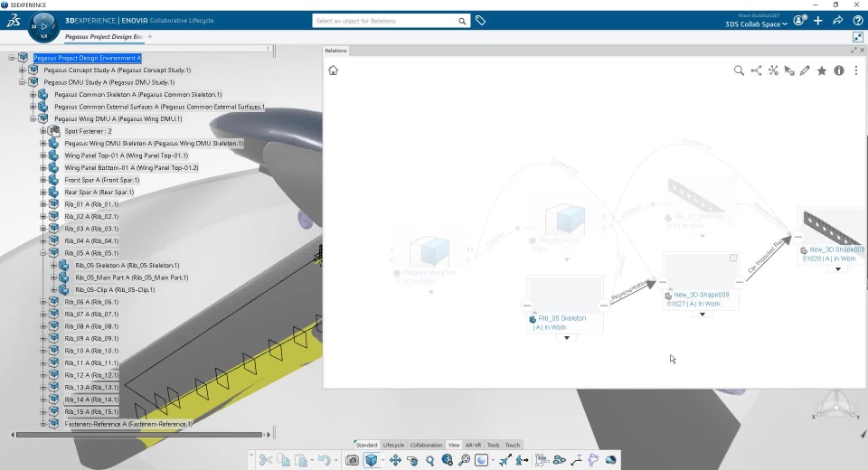Open dropdown arrow beside shaded sphere icon

(x=492, y=460)
